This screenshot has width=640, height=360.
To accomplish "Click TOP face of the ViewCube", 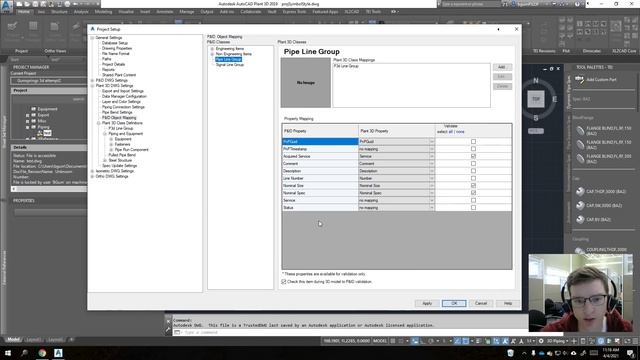I will 536,99.
